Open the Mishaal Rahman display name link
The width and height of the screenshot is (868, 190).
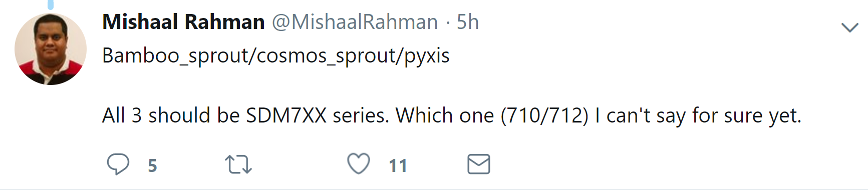(x=183, y=22)
